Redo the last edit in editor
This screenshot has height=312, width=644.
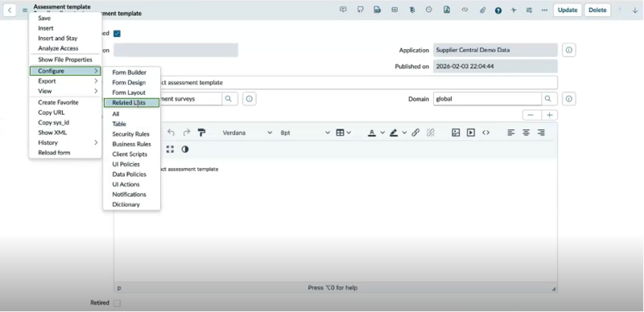tap(187, 133)
